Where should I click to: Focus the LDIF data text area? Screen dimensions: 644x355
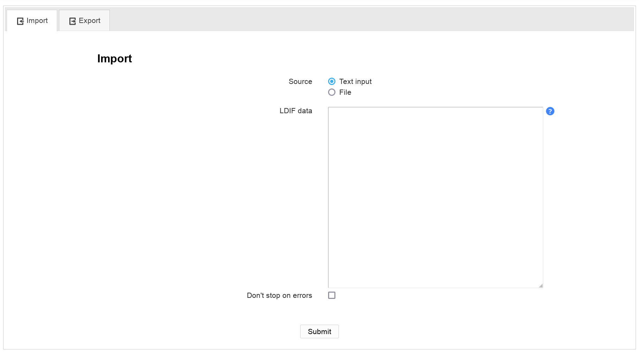(x=435, y=197)
